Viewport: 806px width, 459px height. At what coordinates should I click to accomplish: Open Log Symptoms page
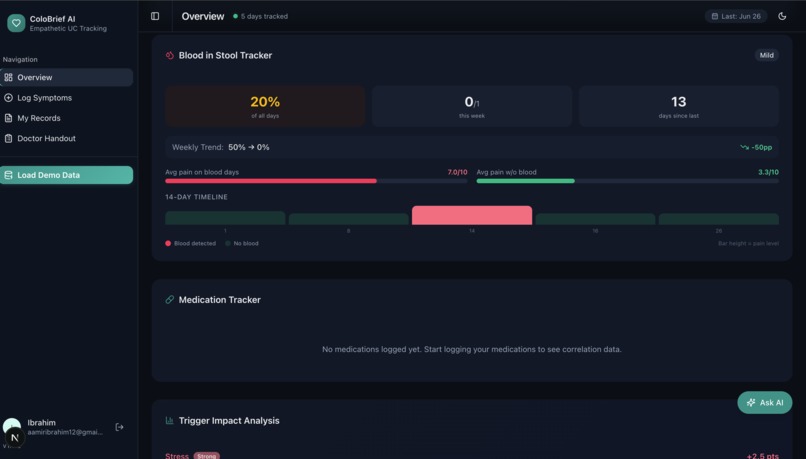(66, 98)
